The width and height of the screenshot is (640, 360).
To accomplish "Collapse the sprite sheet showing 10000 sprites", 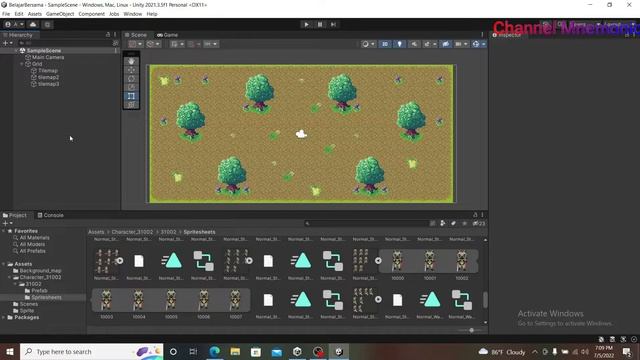I will pyautogui.click(x=378, y=260).
